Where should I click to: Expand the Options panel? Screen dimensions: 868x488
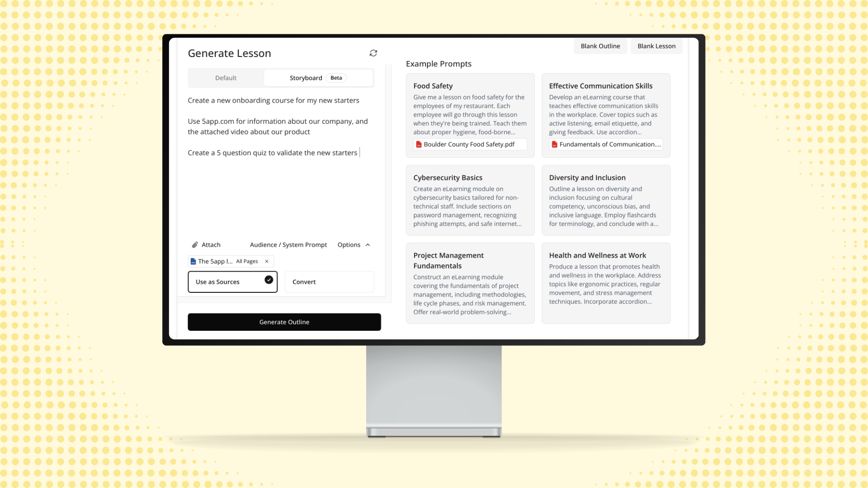click(x=354, y=244)
